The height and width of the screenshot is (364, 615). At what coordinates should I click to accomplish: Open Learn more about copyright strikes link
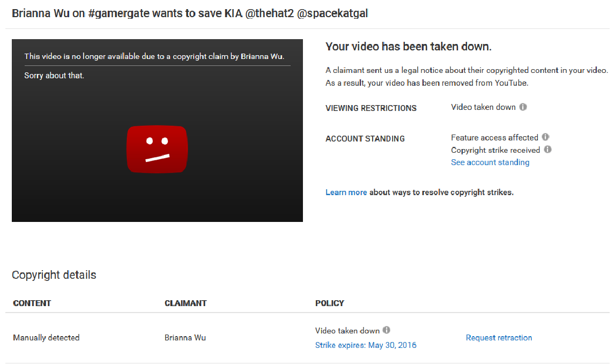(346, 192)
